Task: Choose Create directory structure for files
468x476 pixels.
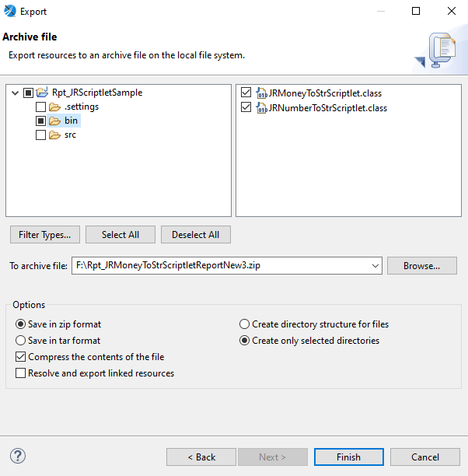Action: point(245,324)
